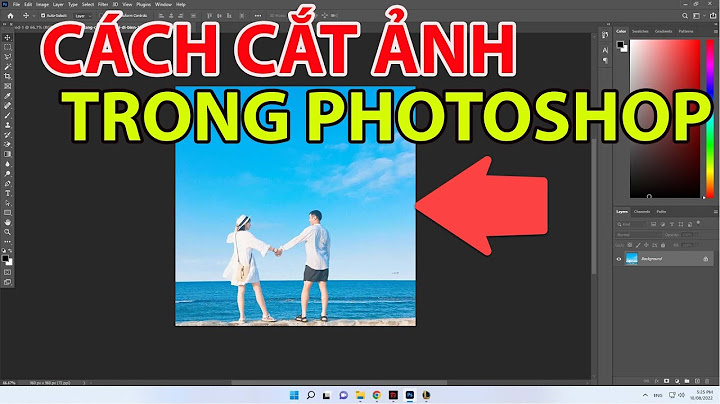Select the Magic Wand tool
Screen dimensions: 720x404
(7, 67)
